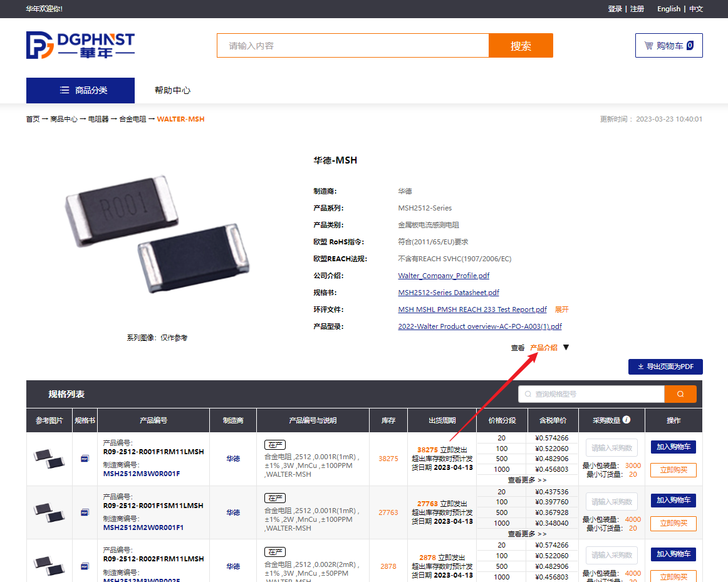The height and width of the screenshot is (582, 728).
Task: Add R09-2512-R001F1SM11LMSH to cart
Action: pos(673,501)
